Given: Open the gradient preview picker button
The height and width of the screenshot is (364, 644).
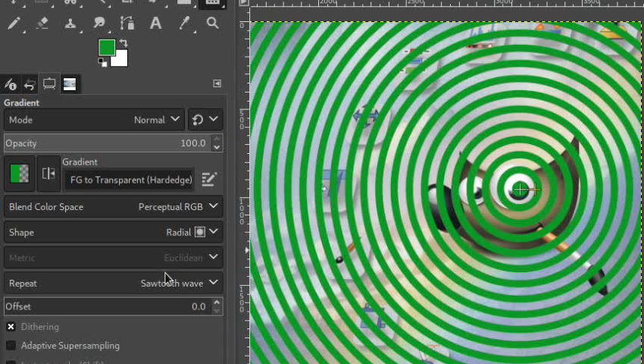Looking at the screenshot, I should coord(19,173).
